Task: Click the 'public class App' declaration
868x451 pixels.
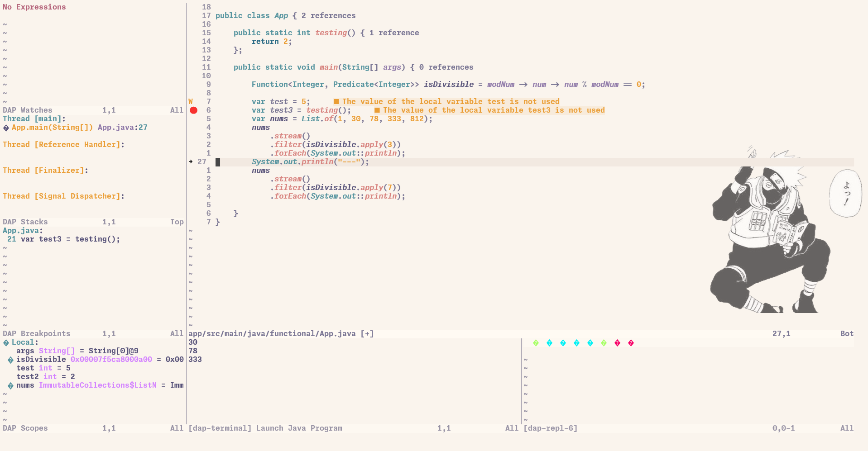Action: pyautogui.click(x=252, y=15)
